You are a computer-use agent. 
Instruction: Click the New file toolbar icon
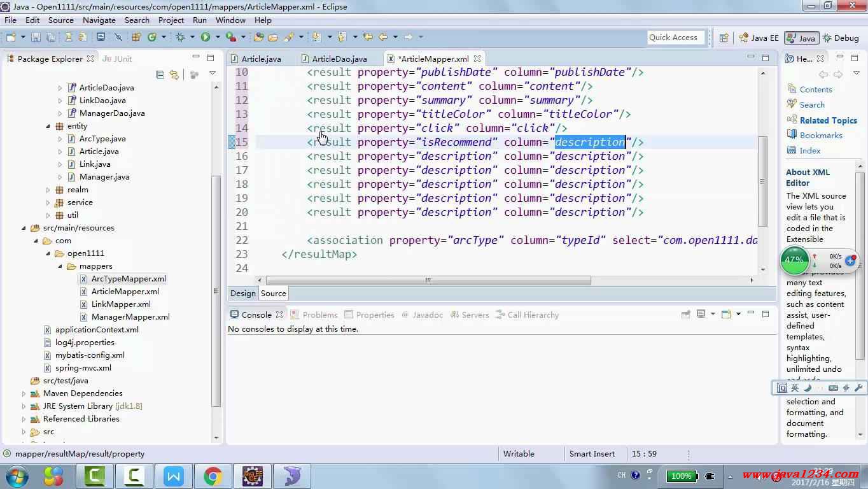[11, 38]
